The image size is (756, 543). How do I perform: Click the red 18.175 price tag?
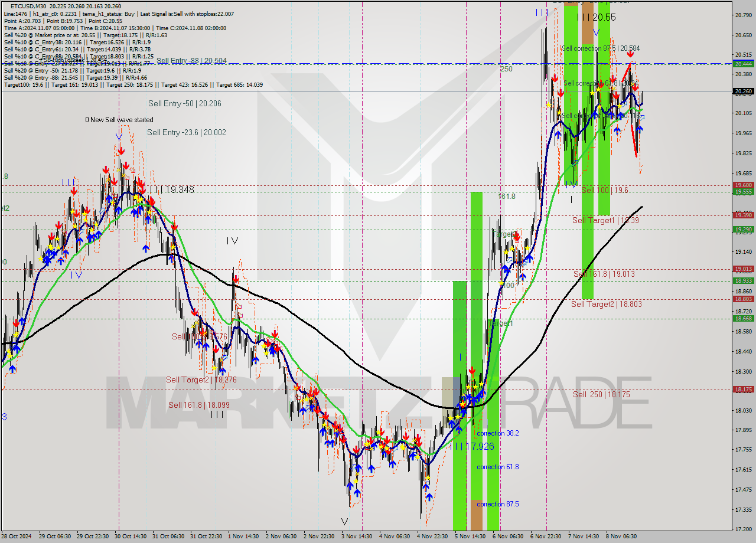(x=743, y=390)
